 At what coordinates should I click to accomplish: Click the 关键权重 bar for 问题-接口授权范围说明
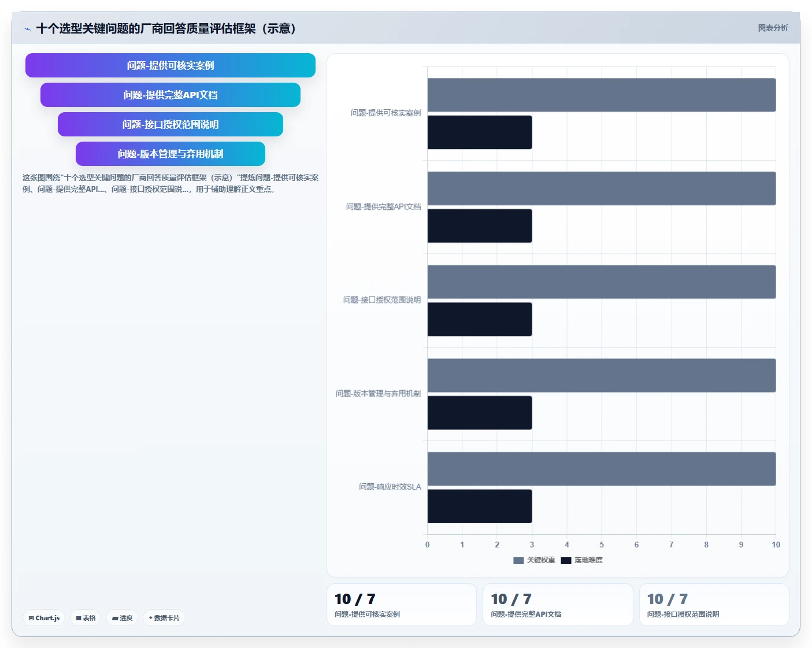point(602,282)
